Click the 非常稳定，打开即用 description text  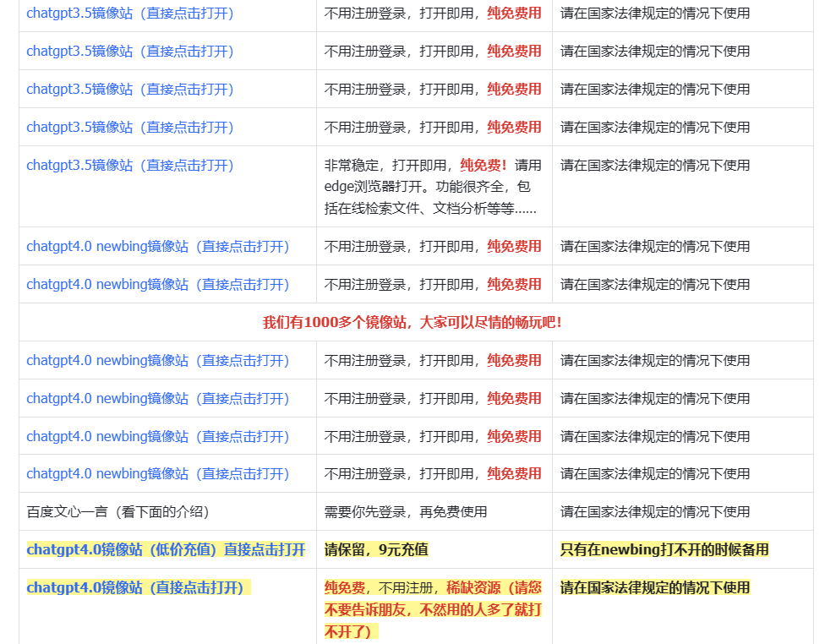[433, 187]
